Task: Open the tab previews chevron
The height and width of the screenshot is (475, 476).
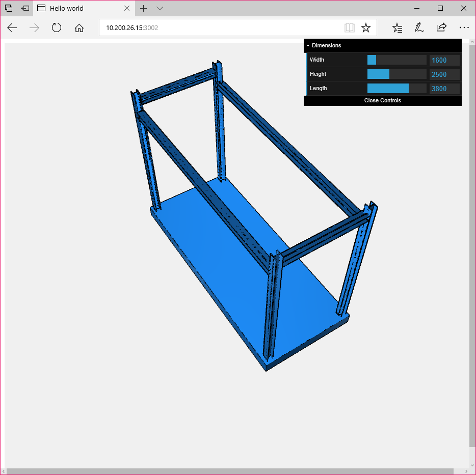Action: click(160, 8)
